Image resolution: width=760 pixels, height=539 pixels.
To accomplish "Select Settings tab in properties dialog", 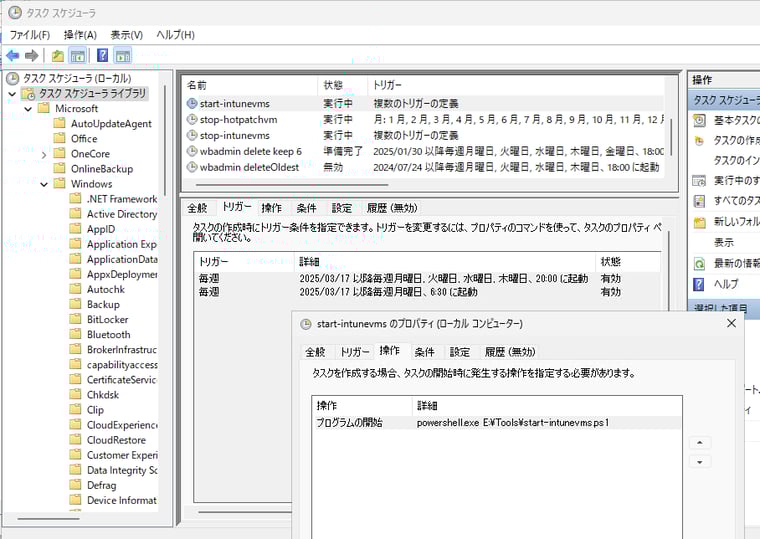I will click(x=459, y=352).
